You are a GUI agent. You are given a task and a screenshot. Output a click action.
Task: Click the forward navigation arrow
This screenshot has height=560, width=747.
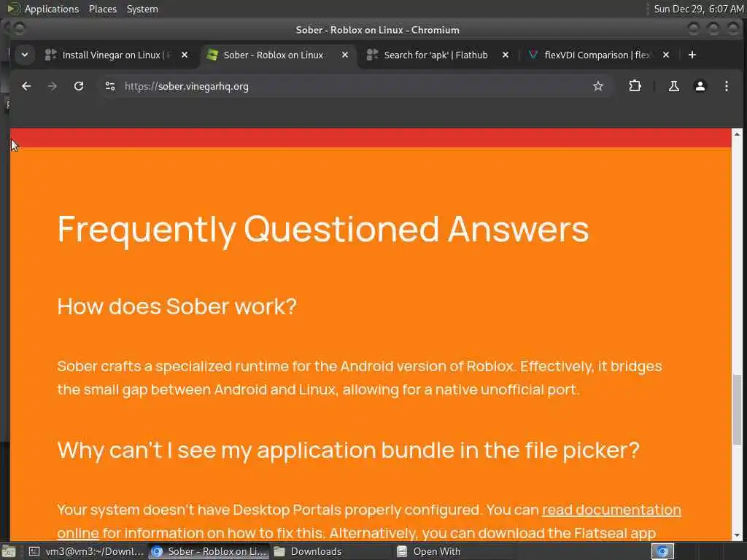coord(53,86)
